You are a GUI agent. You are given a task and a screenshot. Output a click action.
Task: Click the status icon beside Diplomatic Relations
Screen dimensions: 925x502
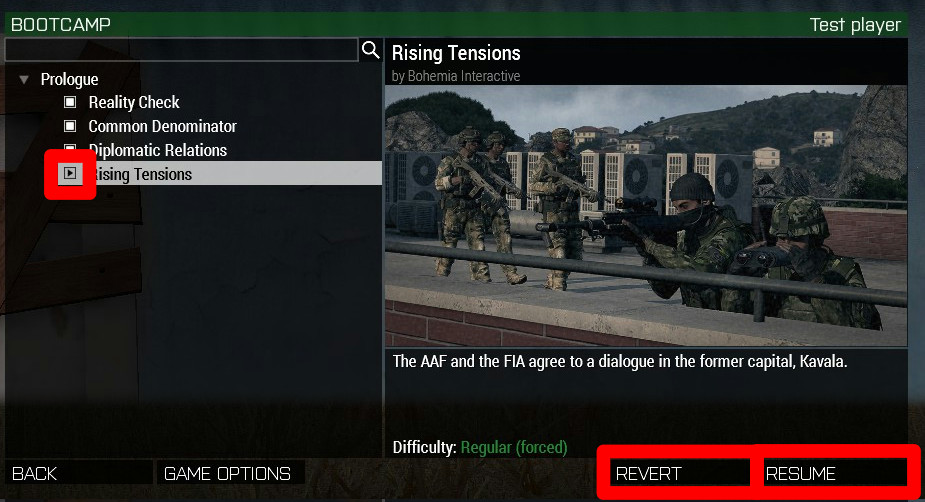(70, 147)
